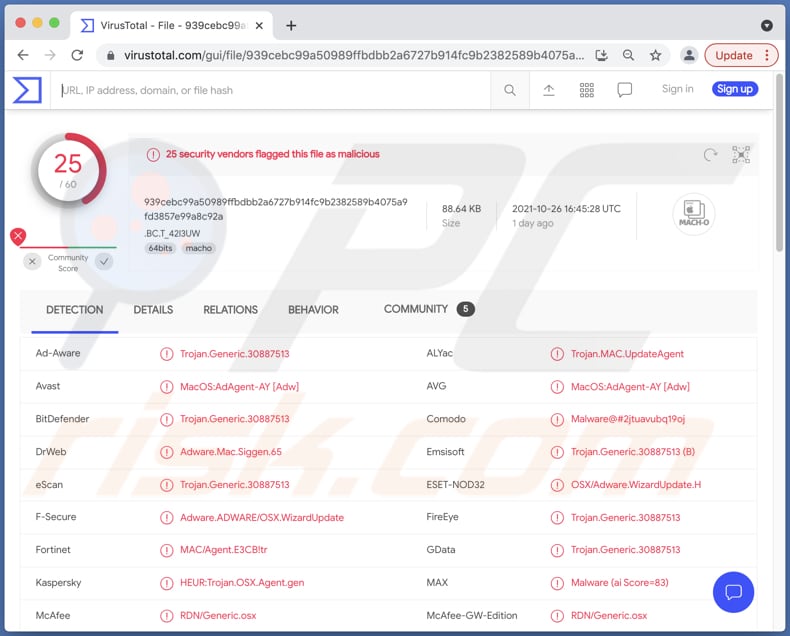Click the VirusTotal logo icon
This screenshot has width=790, height=636.
27,90
